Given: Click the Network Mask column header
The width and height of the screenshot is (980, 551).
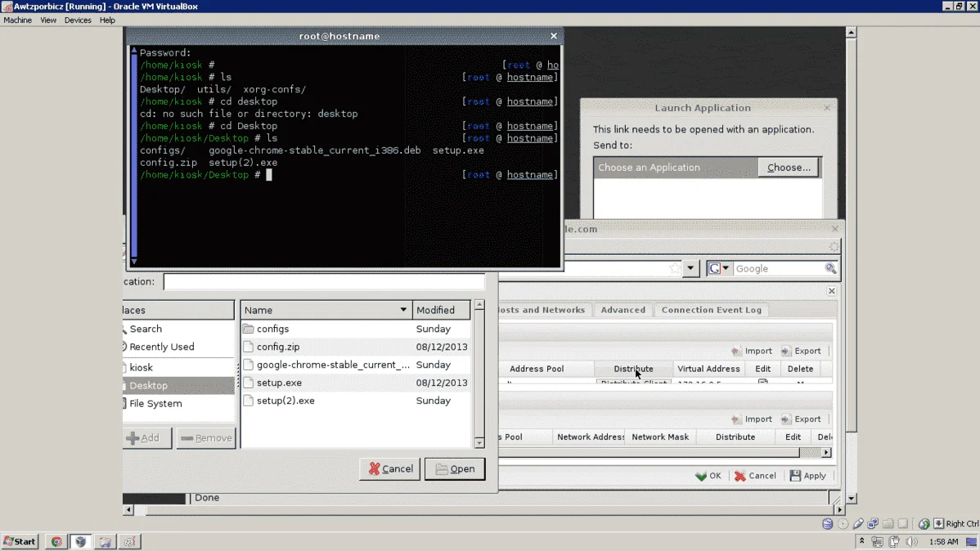Looking at the screenshot, I should point(660,437).
